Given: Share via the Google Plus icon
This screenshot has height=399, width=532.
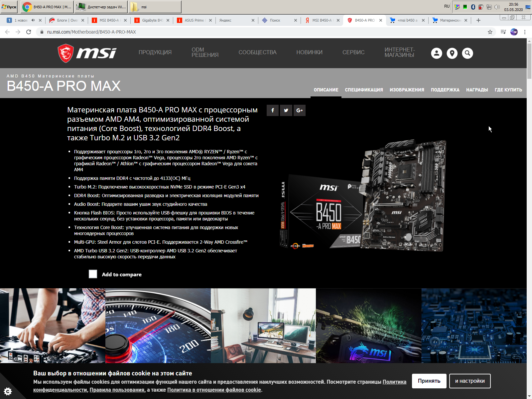Looking at the screenshot, I should [x=299, y=110].
